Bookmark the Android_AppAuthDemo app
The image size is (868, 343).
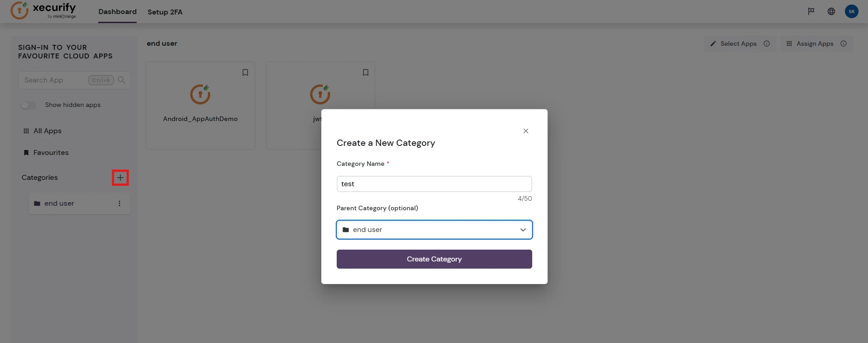point(245,72)
